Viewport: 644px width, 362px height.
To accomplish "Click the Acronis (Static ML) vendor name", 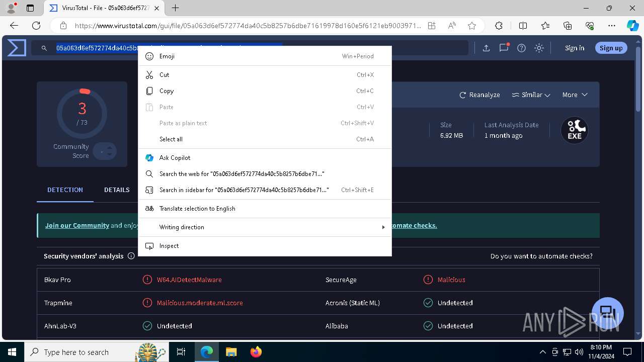I will [353, 303].
